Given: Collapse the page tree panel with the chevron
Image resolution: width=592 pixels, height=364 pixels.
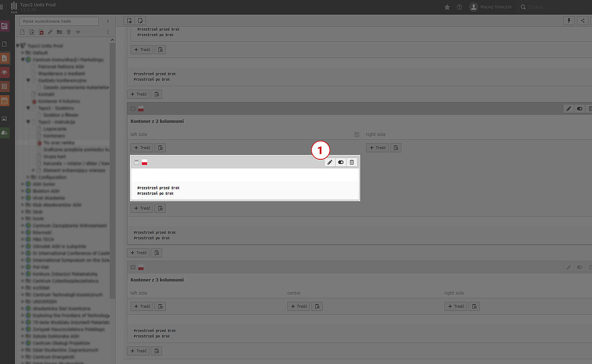Looking at the screenshot, I should pyautogui.click(x=108, y=21).
